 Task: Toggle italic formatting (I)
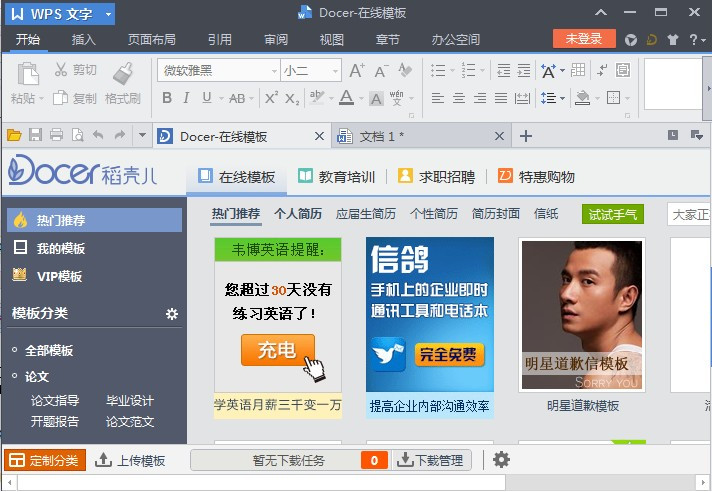[x=186, y=98]
